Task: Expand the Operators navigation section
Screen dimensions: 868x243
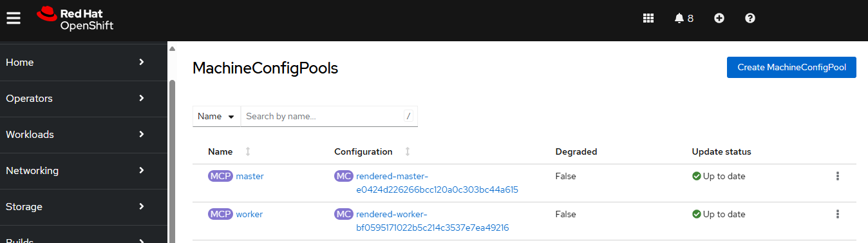Action: click(x=84, y=99)
